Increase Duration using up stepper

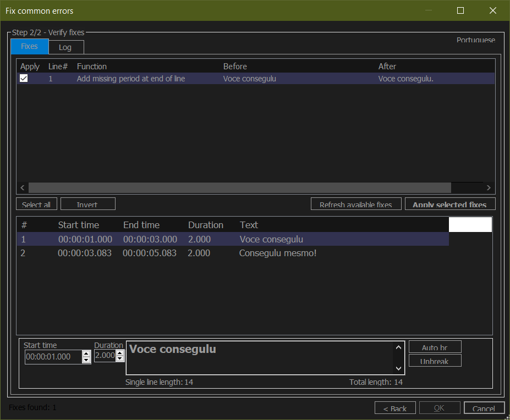[120, 353]
